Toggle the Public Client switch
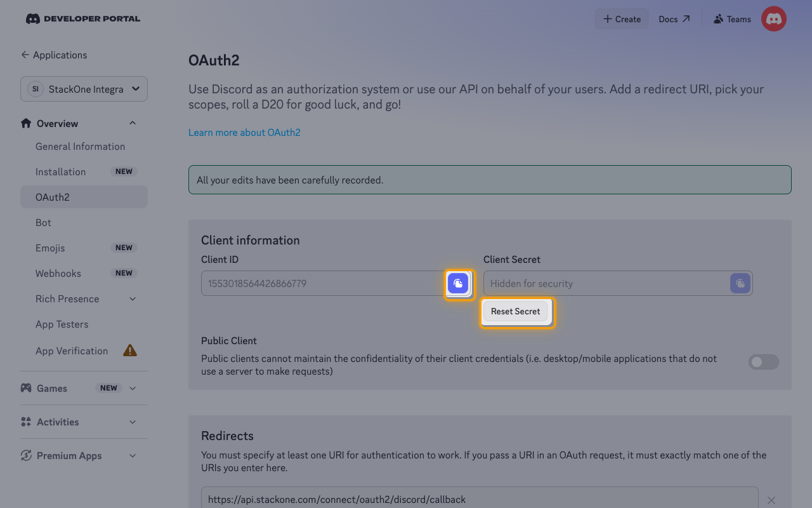This screenshot has width=812, height=508. click(764, 362)
